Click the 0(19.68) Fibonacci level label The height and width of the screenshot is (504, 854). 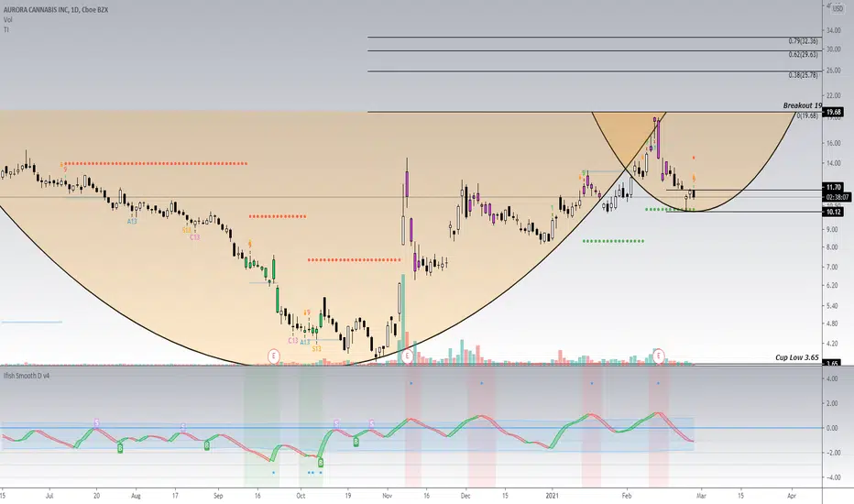pyautogui.click(x=807, y=115)
